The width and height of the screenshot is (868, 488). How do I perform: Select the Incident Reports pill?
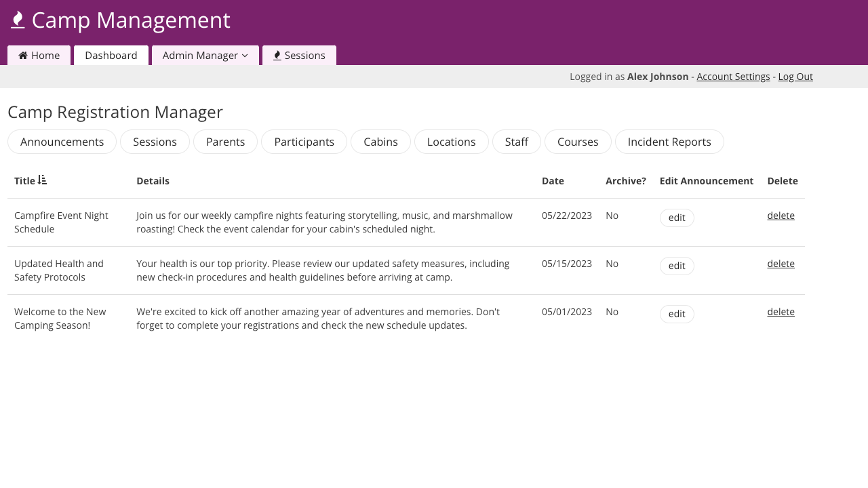(669, 142)
